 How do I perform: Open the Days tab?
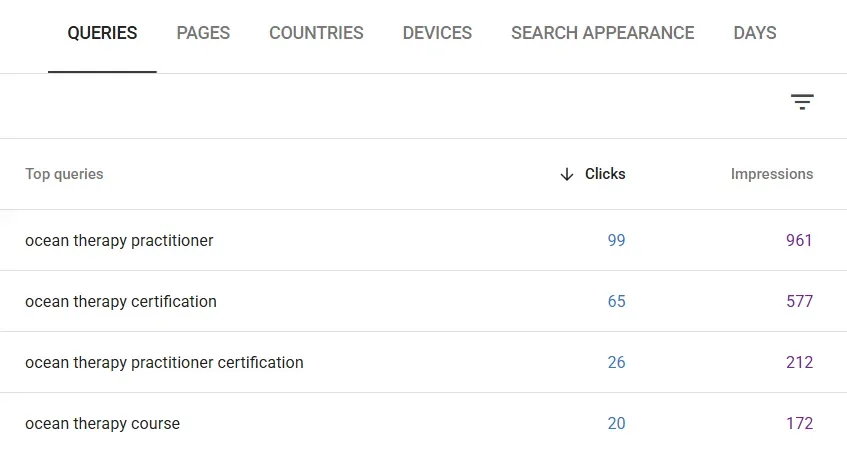[x=755, y=33]
